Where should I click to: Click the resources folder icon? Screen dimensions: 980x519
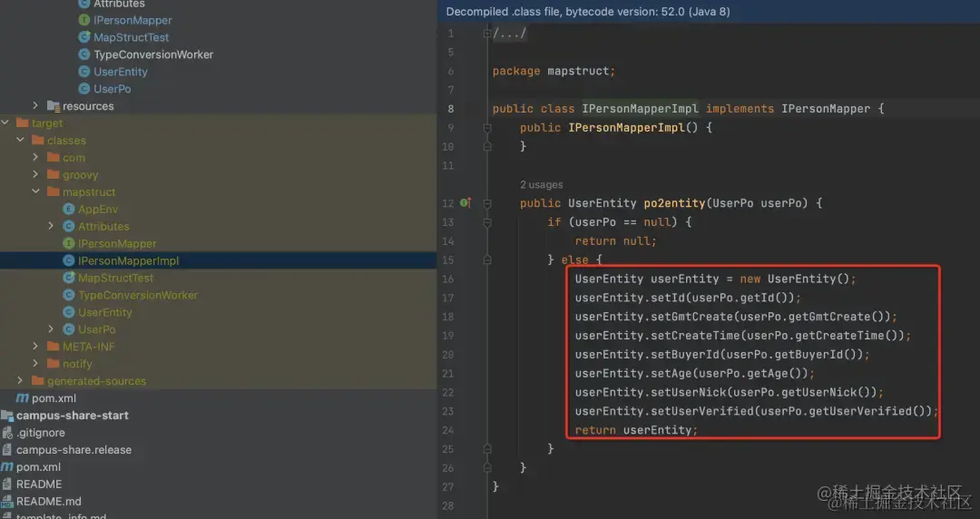54,105
